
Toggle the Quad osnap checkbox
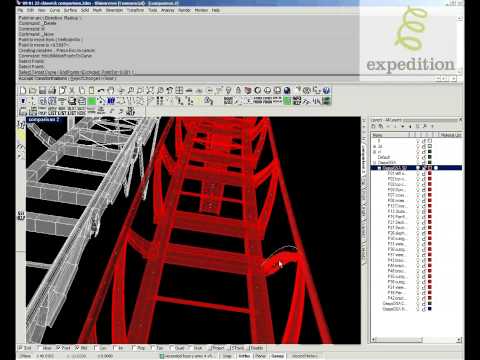(172, 348)
